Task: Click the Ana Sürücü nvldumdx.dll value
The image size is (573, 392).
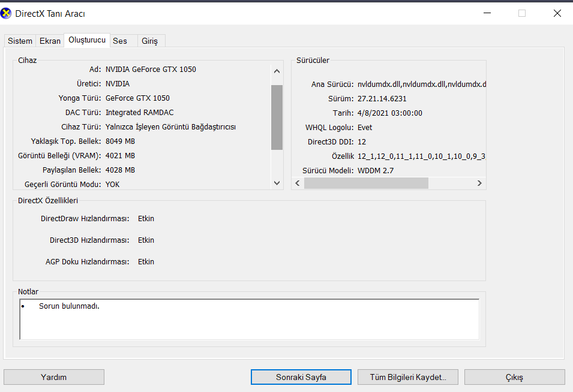Action: pos(422,85)
